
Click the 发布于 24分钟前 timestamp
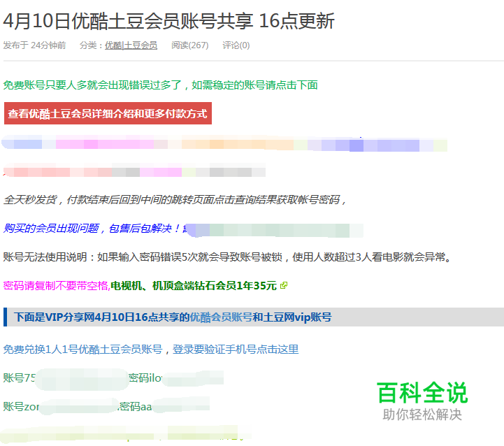click(34, 45)
